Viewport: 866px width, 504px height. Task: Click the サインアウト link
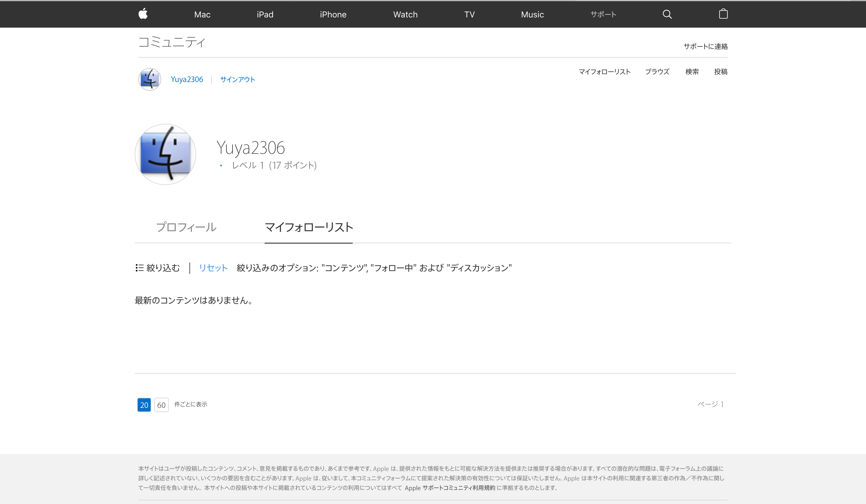(x=238, y=79)
